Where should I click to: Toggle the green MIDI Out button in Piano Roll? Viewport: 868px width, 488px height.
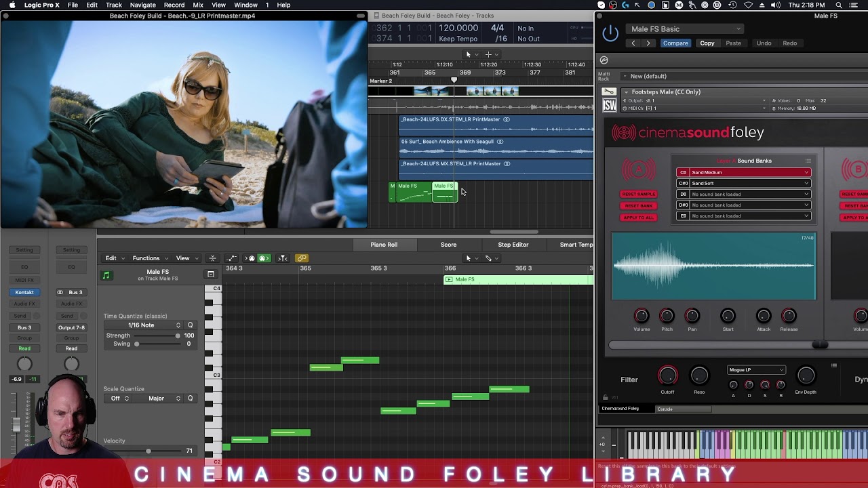pyautogui.click(x=264, y=258)
